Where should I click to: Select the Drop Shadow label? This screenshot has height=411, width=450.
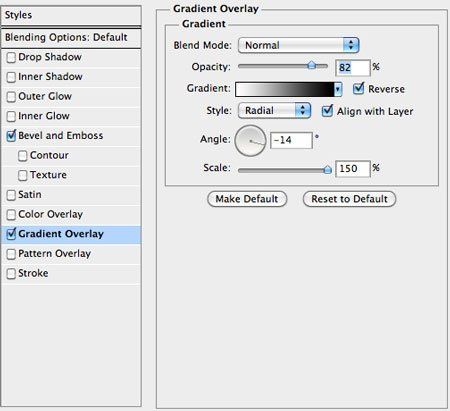tap(50, 57)
